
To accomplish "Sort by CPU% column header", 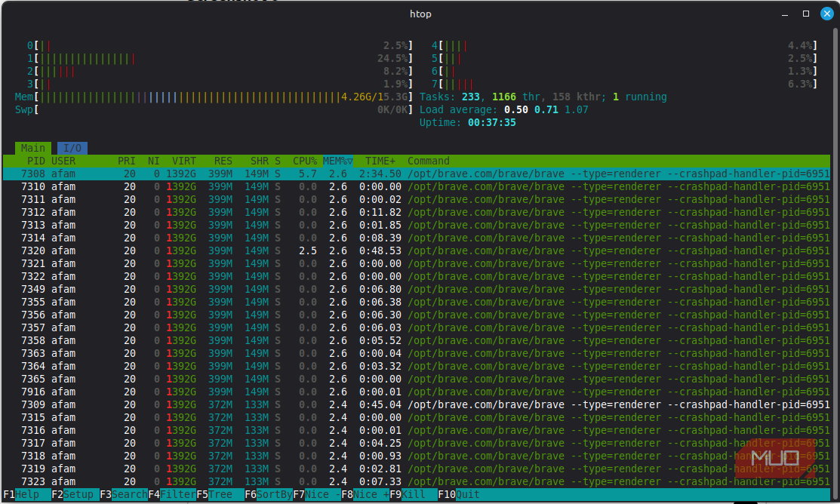I will (x=305, y=161).
